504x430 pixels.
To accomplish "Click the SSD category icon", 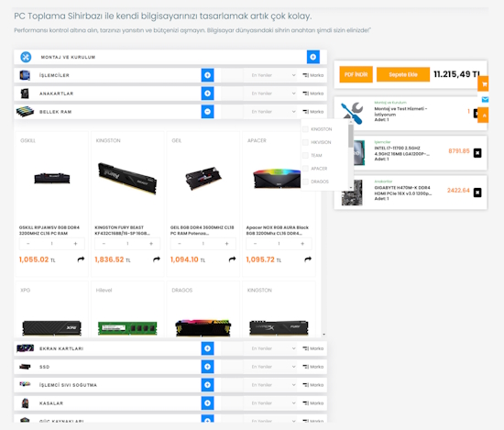I will (25, 367).
